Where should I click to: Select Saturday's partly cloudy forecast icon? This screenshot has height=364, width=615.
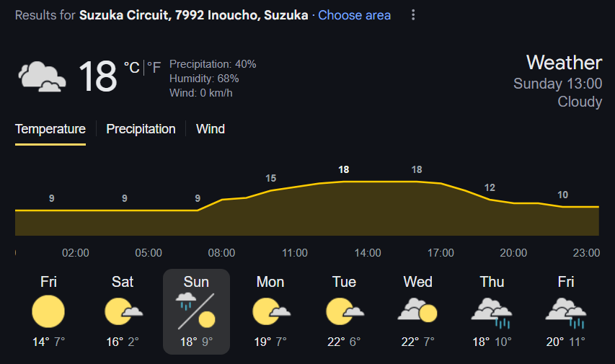[123, 312]
